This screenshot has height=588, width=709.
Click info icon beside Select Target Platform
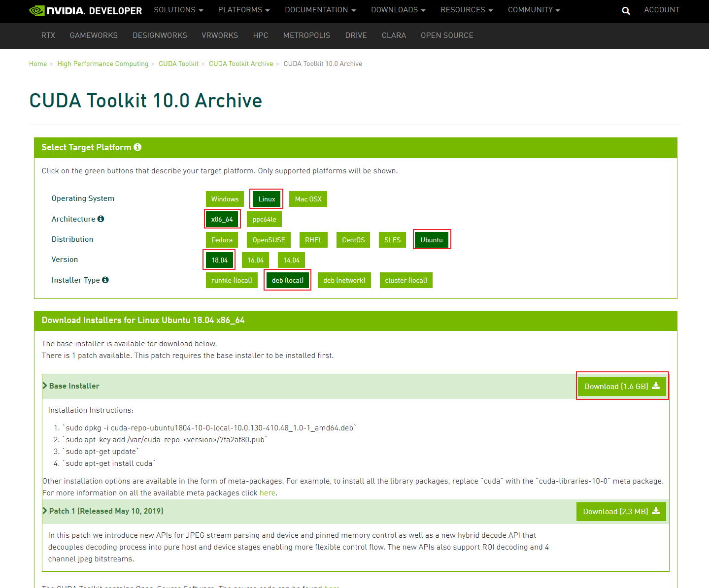tap(137, 147)
